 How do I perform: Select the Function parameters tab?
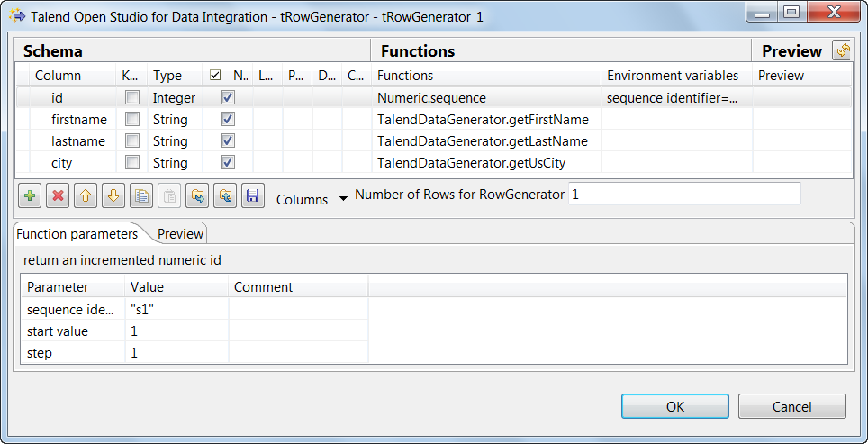77,233
